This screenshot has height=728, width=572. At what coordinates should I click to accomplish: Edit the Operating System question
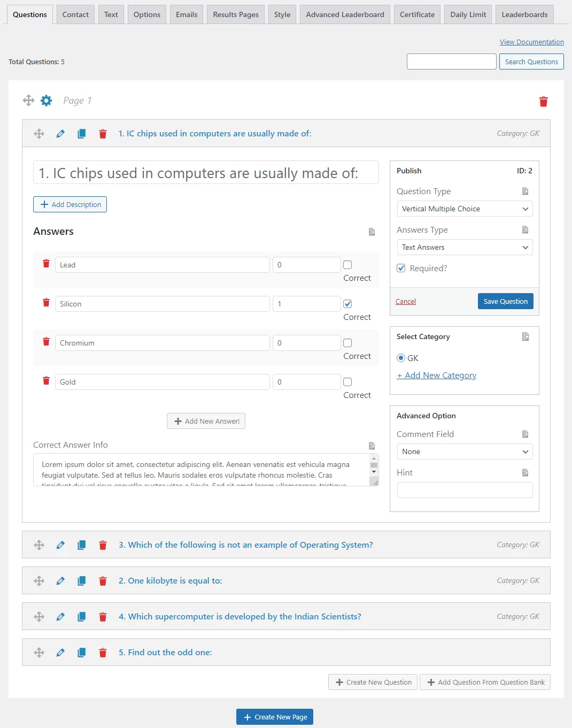[60, 545]
